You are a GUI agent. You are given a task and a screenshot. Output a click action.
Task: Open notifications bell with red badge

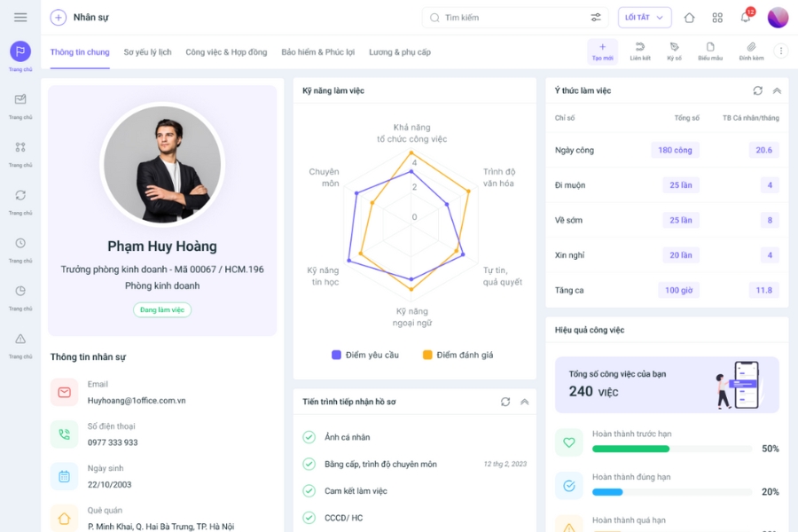(x=745, y=17)
